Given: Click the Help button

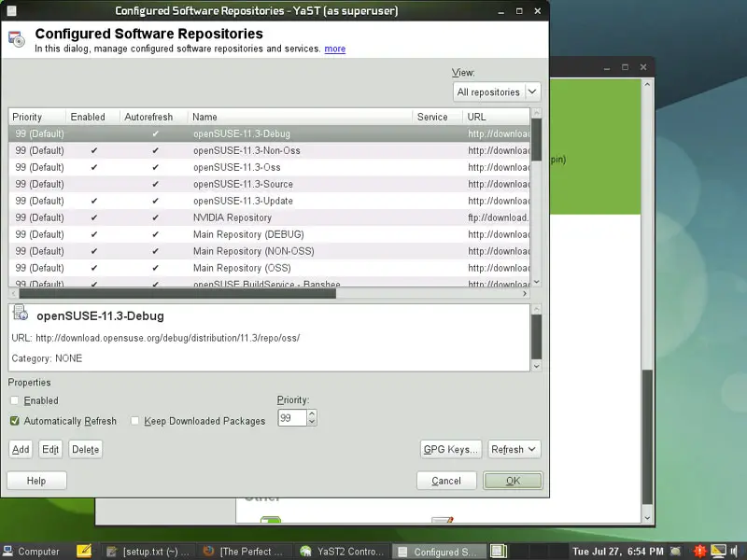Looking at the screenshot, I should 36,481.
